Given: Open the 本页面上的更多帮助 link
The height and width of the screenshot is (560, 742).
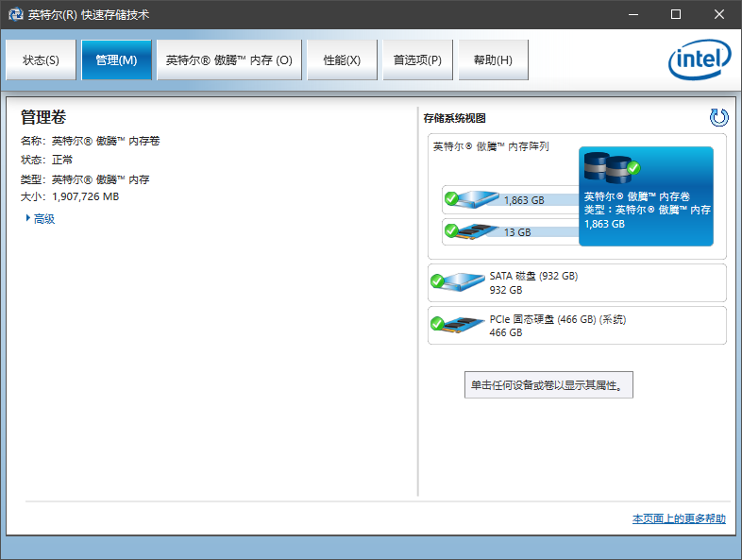Looking at the screenshot, I should 679,518.
